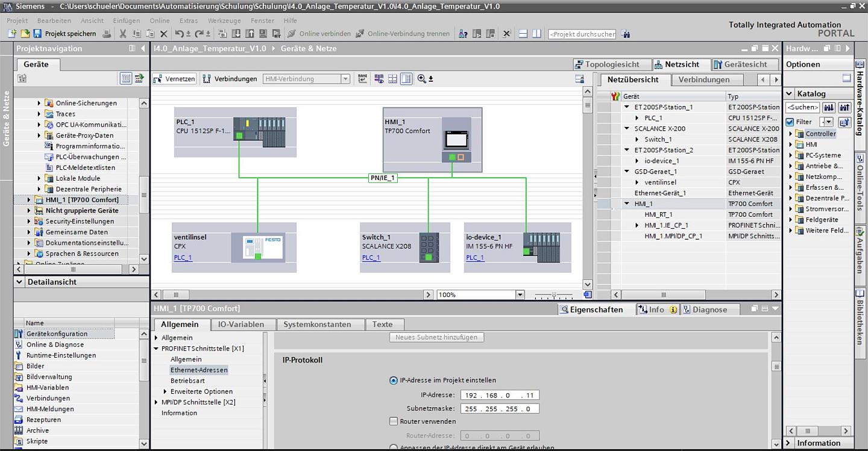Viewport: 868px width, 451px height.
Task: Click the print icon in main toolbar
Action: 107,34
